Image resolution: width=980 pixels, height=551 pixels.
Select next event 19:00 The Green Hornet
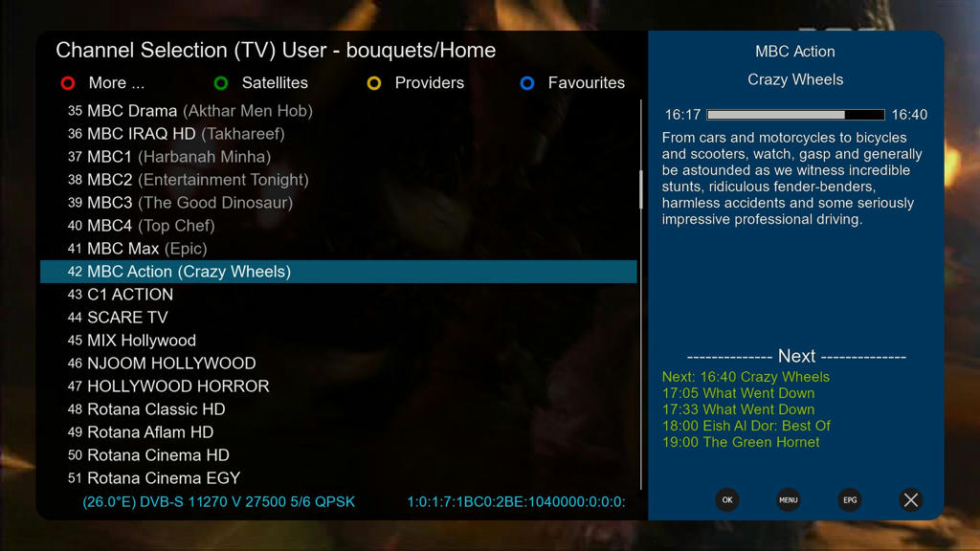(x=741, y=442)
